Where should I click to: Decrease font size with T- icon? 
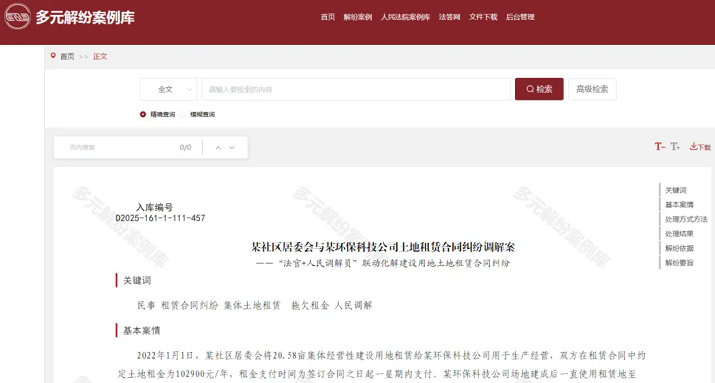[659, 146]
